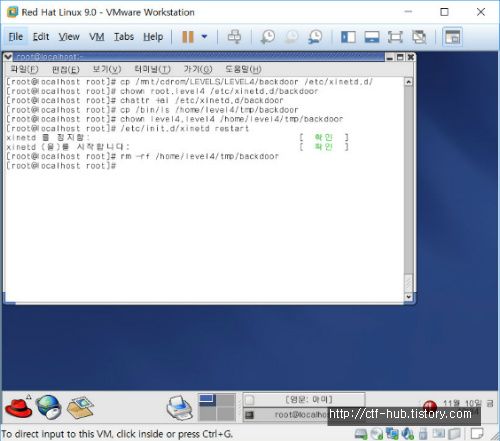Maximize the root@localhost terminal window
The width and height of the screenshot is (500, 441).
400,57
